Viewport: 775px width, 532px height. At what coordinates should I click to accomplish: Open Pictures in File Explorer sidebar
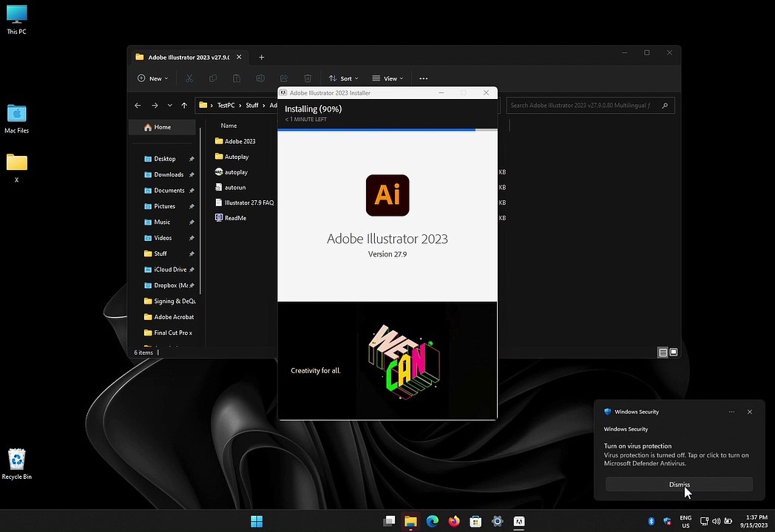[165, 206]
